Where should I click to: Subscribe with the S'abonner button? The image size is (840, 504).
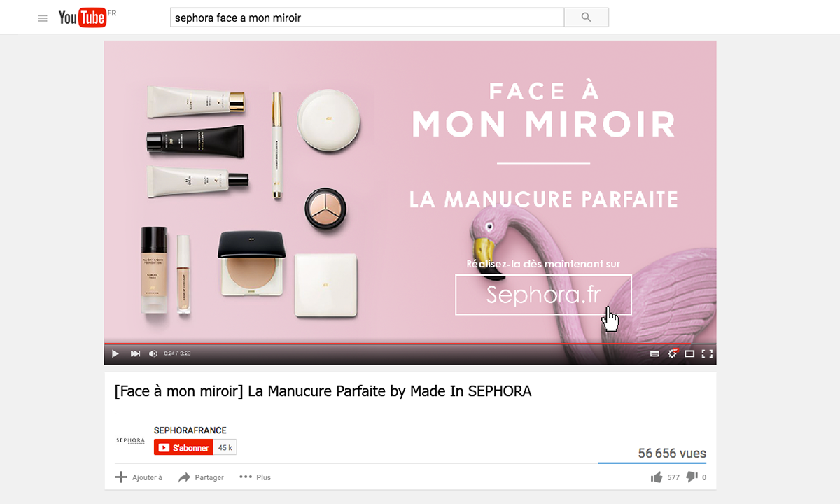[x=183, y=447]
